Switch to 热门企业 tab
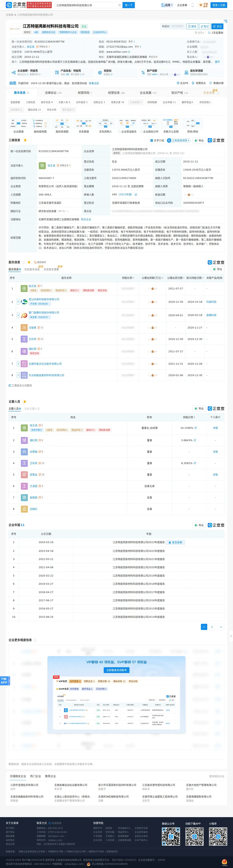Screen dimensions: 233x868 pos(35,776)
